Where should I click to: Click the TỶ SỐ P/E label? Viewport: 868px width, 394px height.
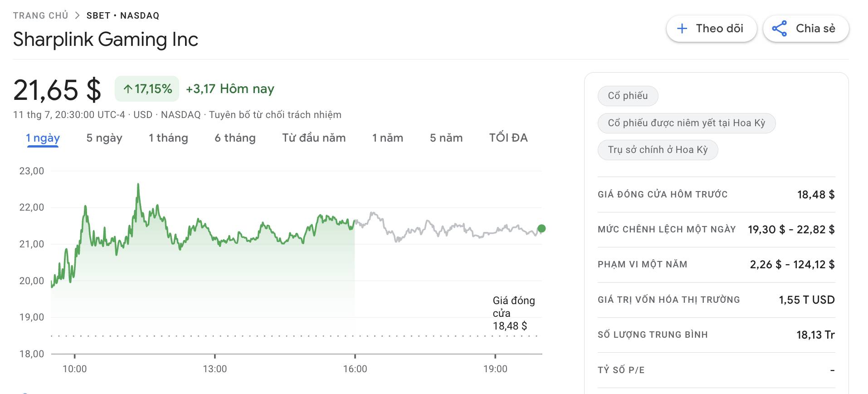tap(621, 370)
